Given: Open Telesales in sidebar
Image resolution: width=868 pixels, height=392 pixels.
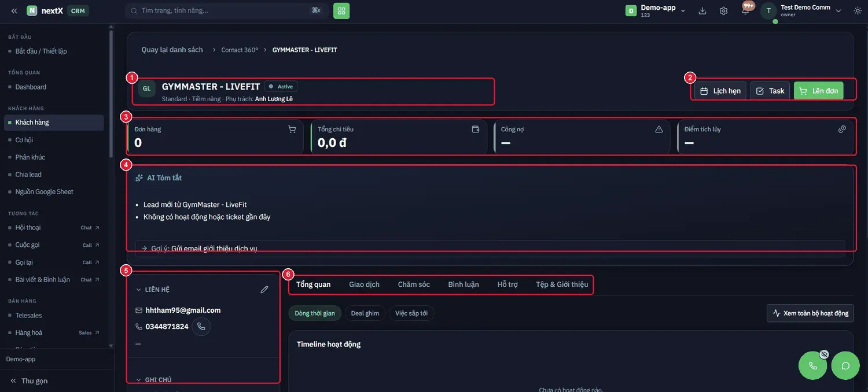Looking at the screenshot, I should 54,316.
